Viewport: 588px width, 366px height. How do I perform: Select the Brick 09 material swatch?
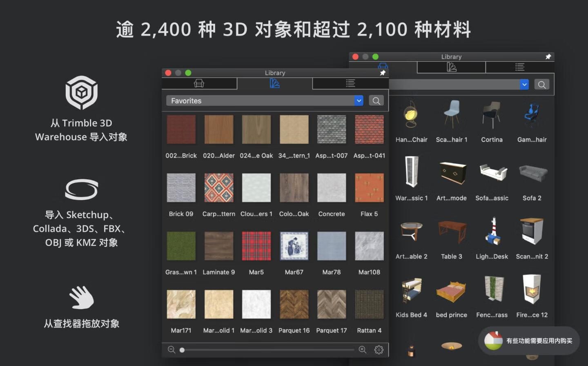coord(181,188)
